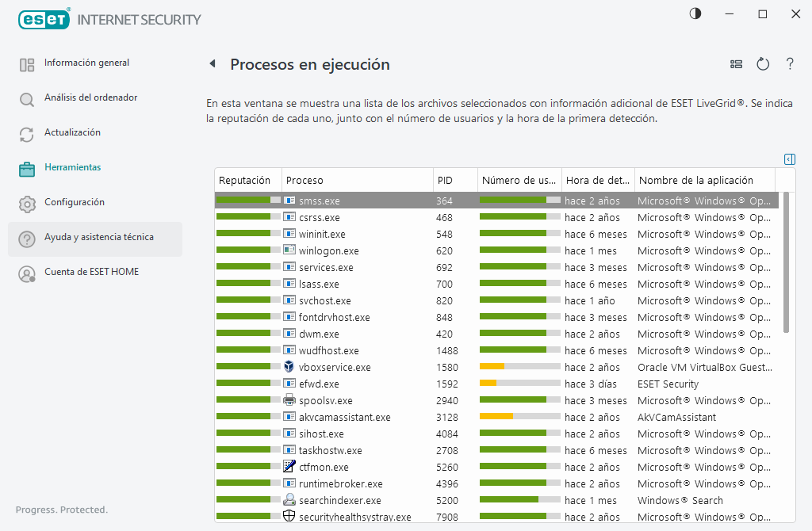This screenshot has width=812, height=531.
Task: Click the Nombre de la aplicación header
Action: point(695,181)
